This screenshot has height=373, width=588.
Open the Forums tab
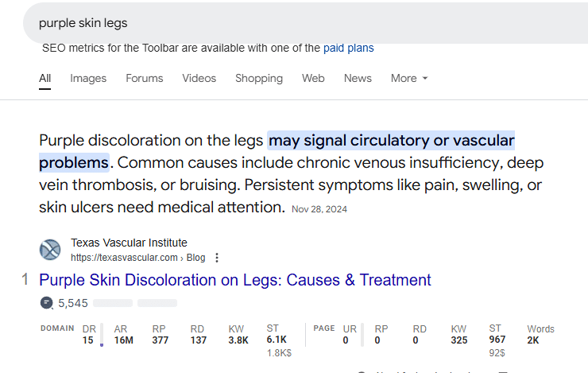pyautogui.click(x=145, y=78)
